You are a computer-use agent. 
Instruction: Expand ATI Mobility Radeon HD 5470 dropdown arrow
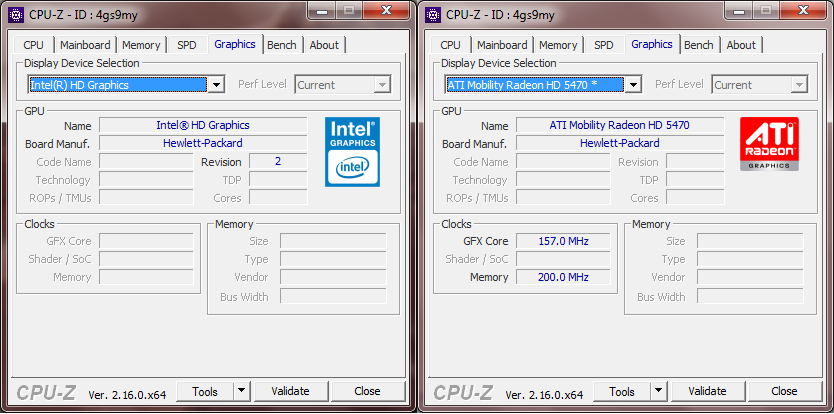click(633, 85)
